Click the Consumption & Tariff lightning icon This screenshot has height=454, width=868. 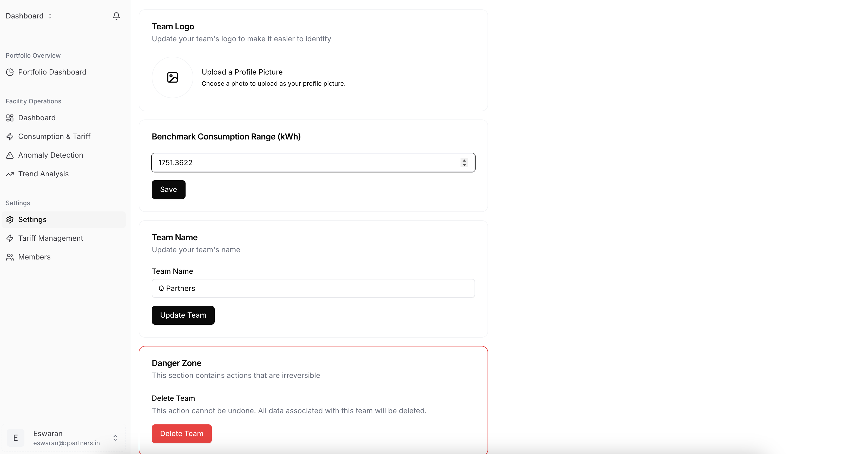coord(10,136)
